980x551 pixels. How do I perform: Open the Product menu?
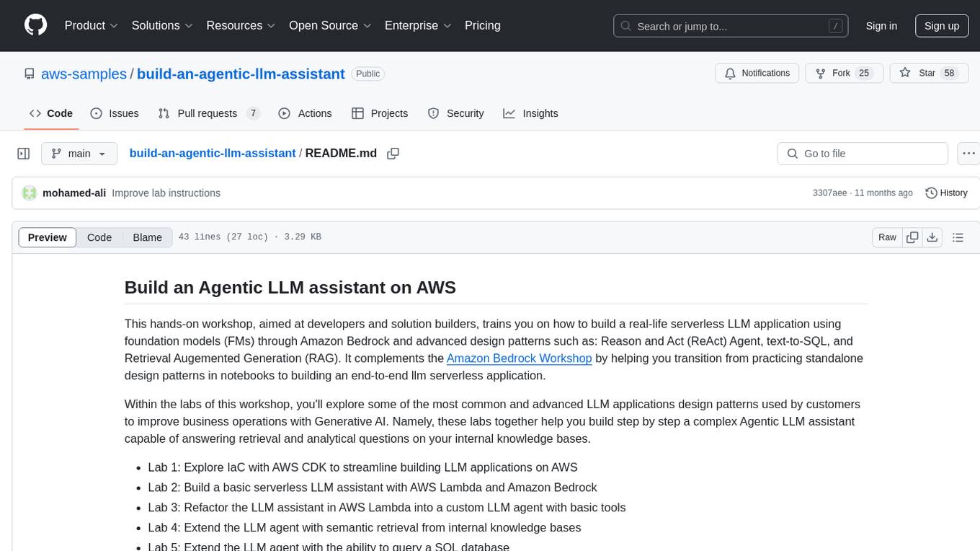click(x=92, y=25)
